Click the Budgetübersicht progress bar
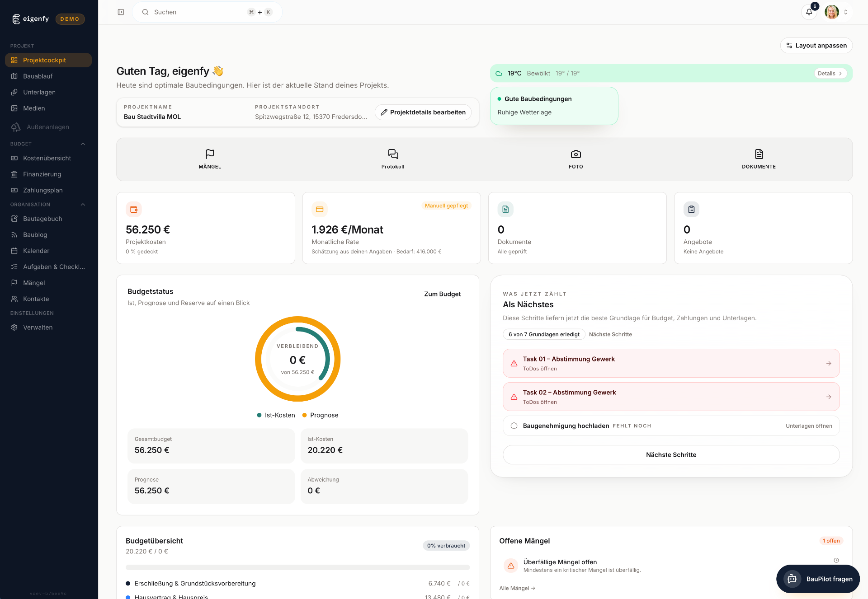 [x=297, y=567]
